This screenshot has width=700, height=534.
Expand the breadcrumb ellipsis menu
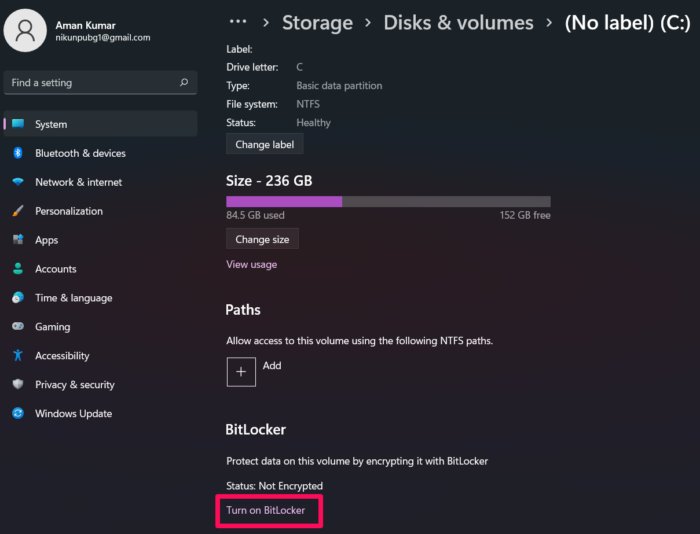coord(237,22)
